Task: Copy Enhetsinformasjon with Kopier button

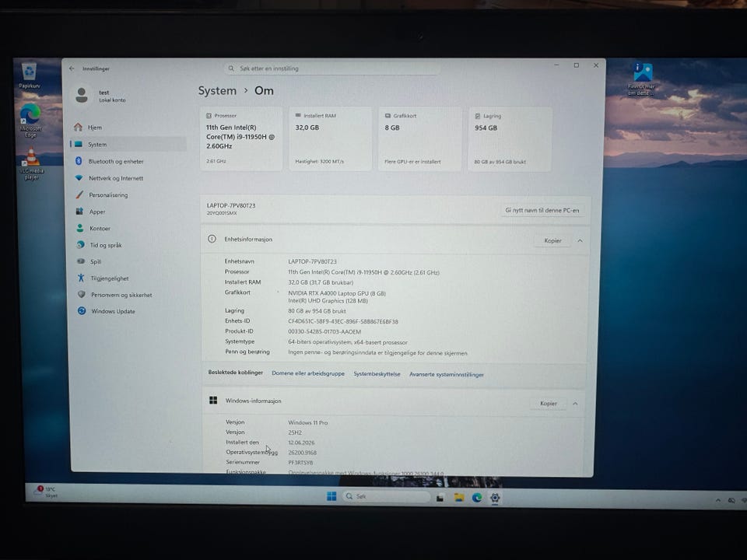Action: (x=552, y=240)
